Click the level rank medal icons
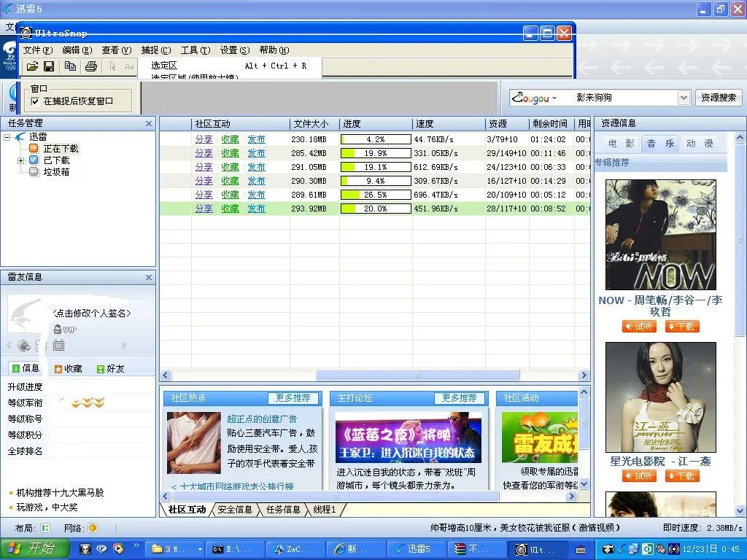Screen dimensions: 747x560 coord(88,403)
